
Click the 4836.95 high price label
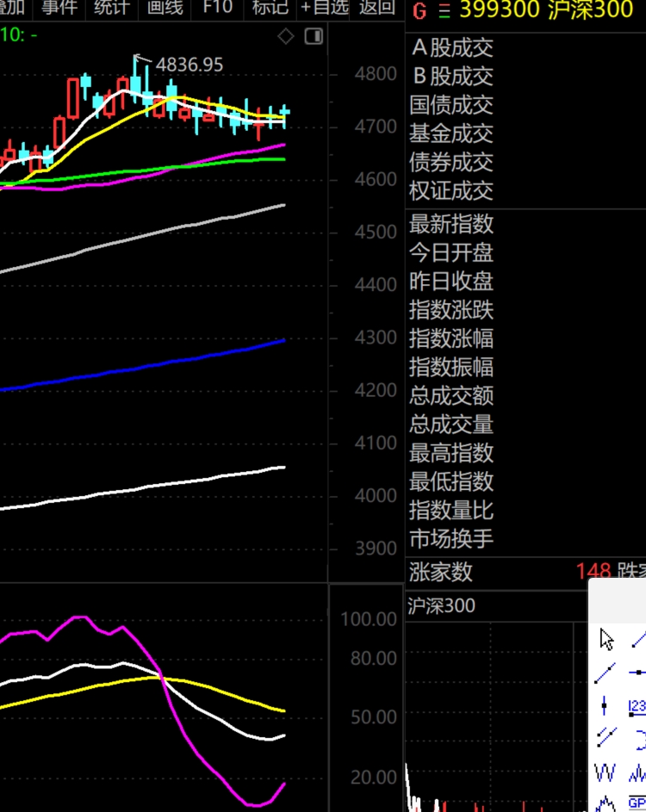click(189, 65)
